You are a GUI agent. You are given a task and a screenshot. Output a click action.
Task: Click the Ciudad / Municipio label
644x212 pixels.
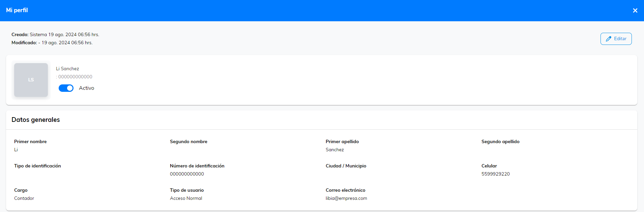click(x=346, y=166)
